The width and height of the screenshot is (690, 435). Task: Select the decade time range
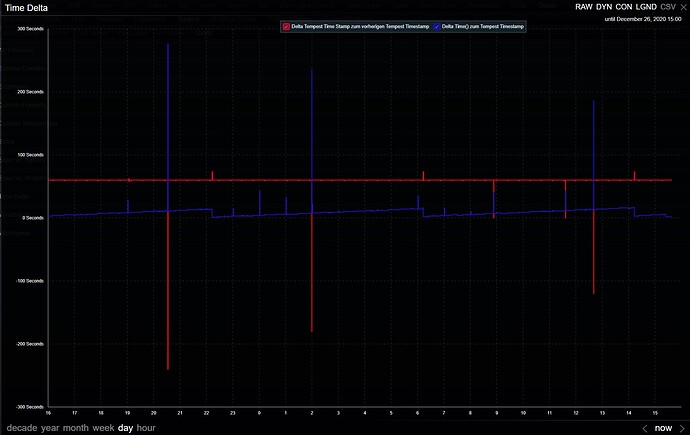[22, 428]
